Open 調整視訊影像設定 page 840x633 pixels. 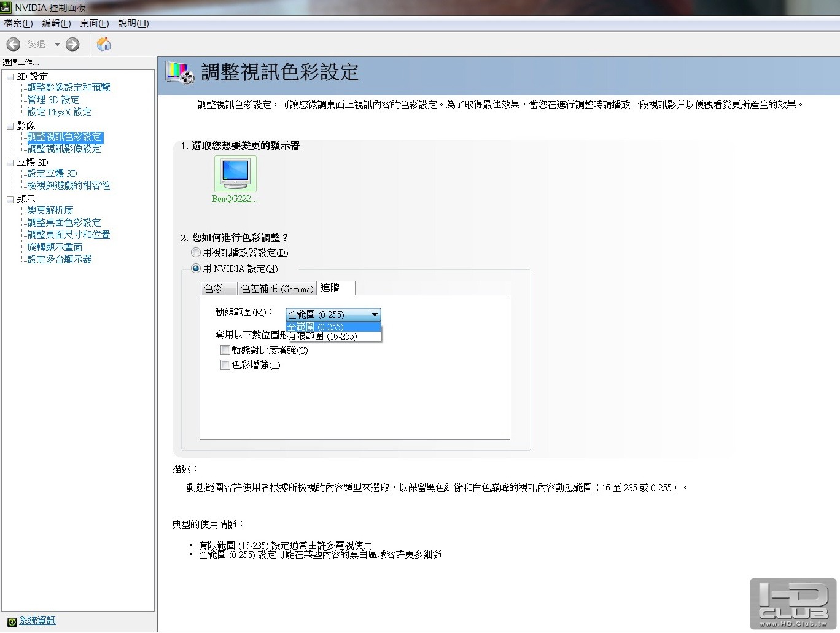(64, 149)
